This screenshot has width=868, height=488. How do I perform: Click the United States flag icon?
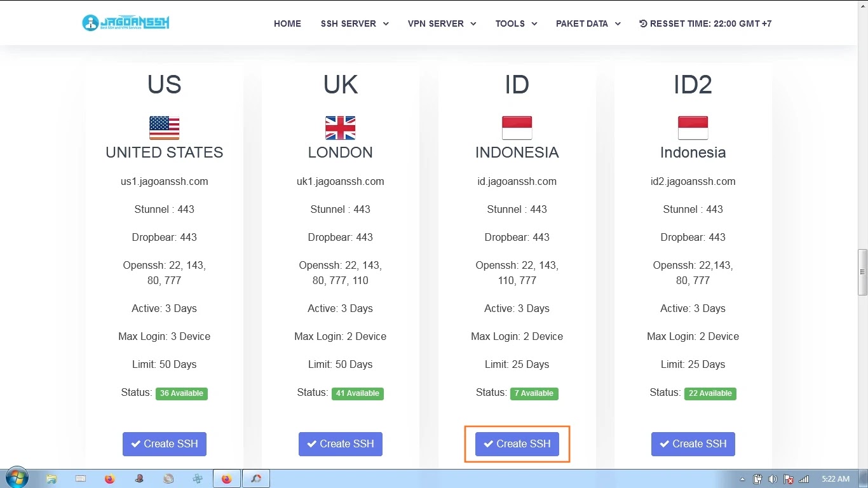coord(165,128)
